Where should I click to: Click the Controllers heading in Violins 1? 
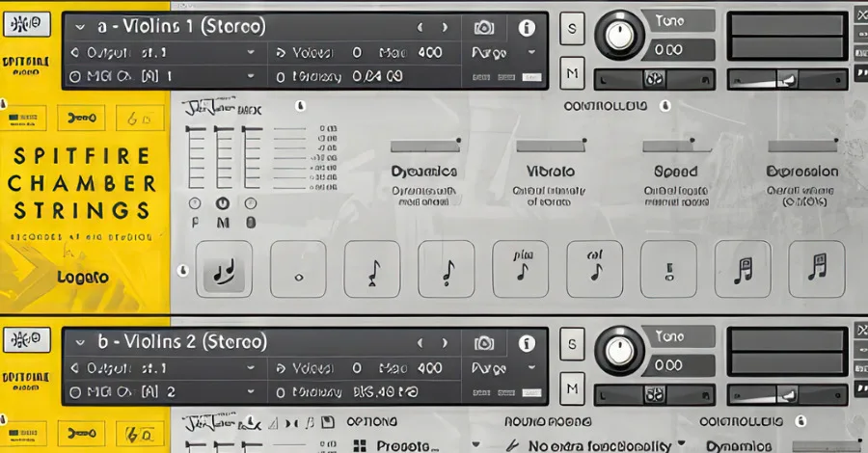tap(605, 106)
